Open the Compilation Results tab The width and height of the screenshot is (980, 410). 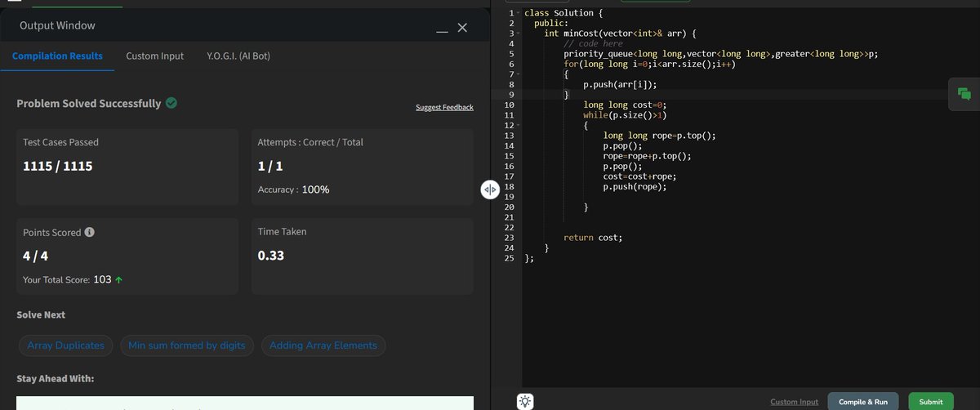pyautogui.click(x=57, y=56)
